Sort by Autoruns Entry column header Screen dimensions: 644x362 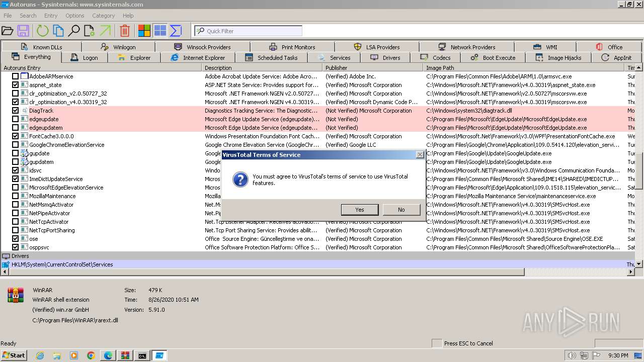pos(102,68)
